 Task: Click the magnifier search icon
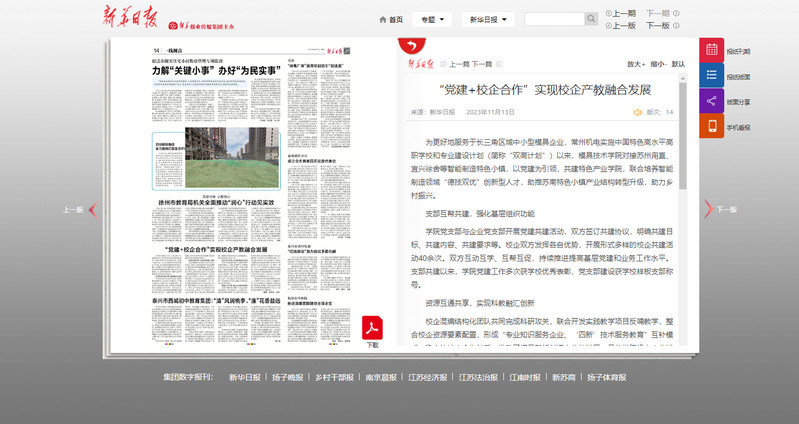(x=591, y=19)
